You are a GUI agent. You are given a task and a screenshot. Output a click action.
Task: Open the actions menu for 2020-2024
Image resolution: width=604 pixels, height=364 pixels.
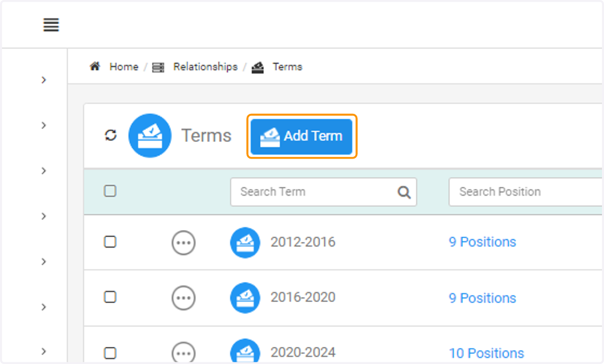click(184, 352)
